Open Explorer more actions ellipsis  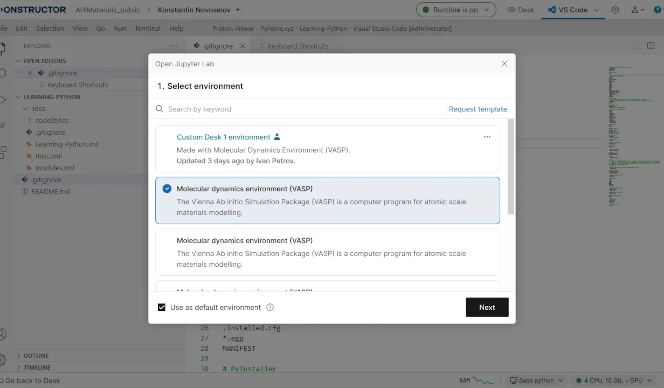click(x=173, y=46)
